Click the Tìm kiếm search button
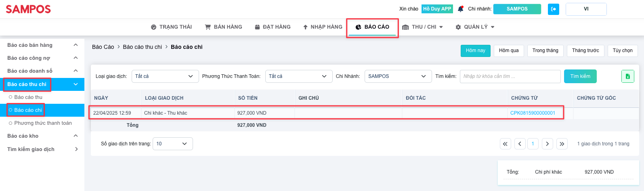The image size is (644, 191). tap(580, 76)
